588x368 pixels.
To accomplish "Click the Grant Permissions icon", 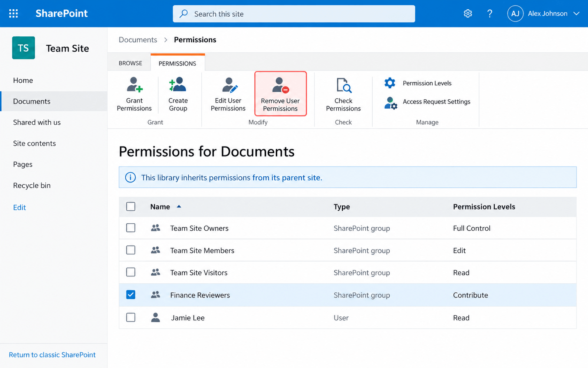I will (x=134, y=85).
